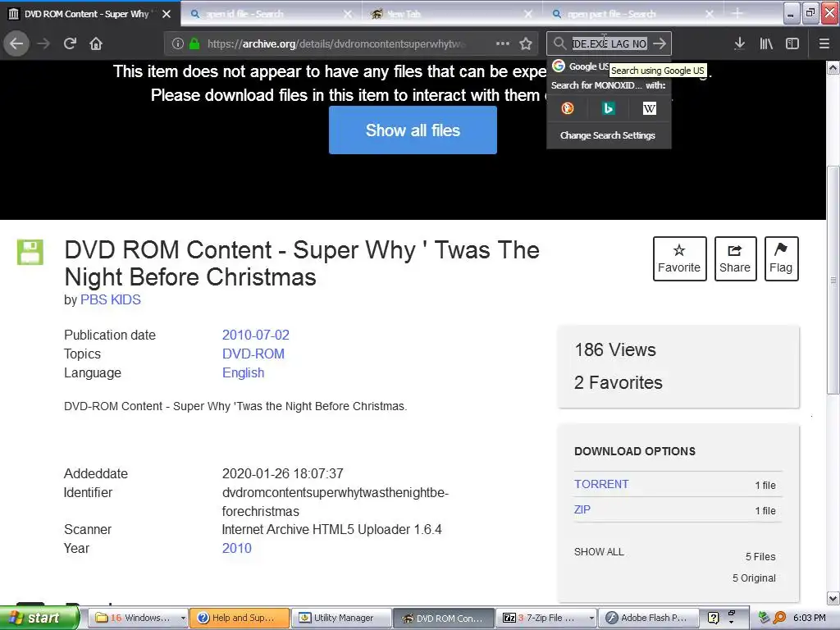Click the '5 Files' count text

760,557
